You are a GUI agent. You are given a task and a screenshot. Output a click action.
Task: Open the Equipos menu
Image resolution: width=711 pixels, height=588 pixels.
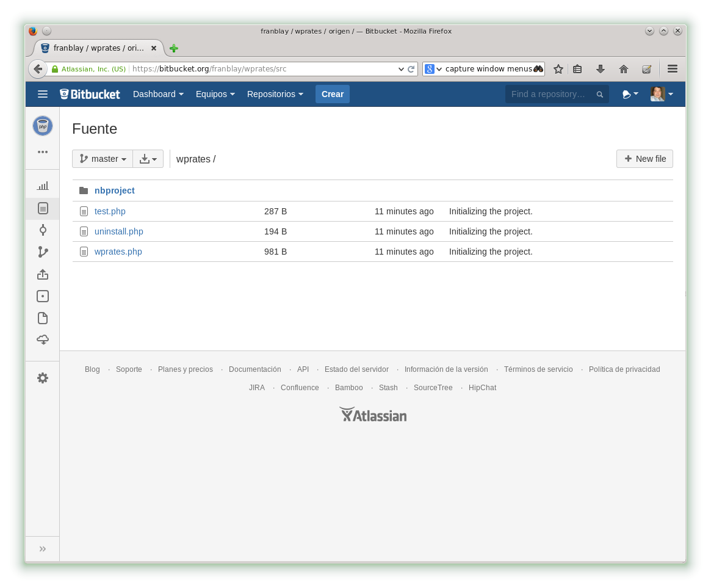click(x=215, y=94)
